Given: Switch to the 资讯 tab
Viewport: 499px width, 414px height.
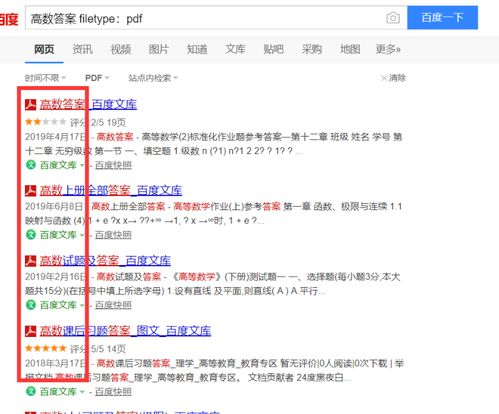Looking at the screenshot, I should point(82,49).
